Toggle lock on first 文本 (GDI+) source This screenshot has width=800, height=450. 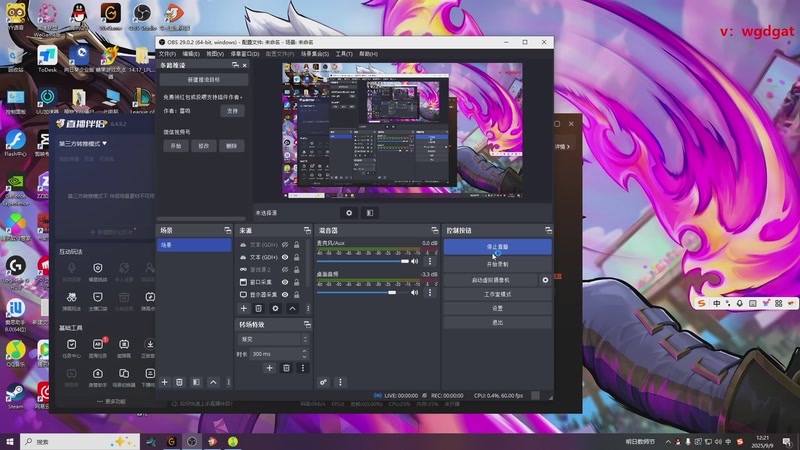click(x=296, y=245)
